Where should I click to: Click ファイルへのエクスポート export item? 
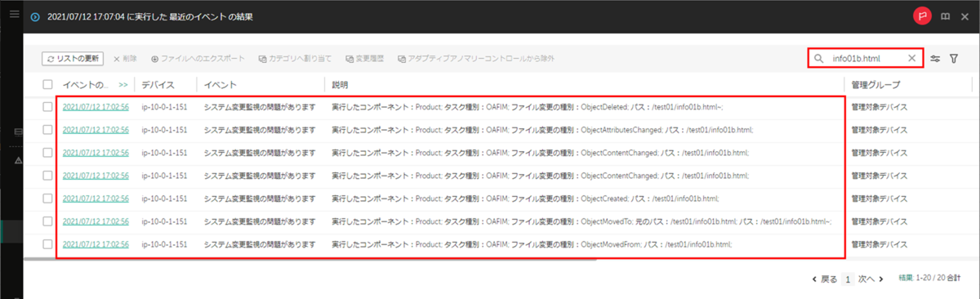pos(198,59)
